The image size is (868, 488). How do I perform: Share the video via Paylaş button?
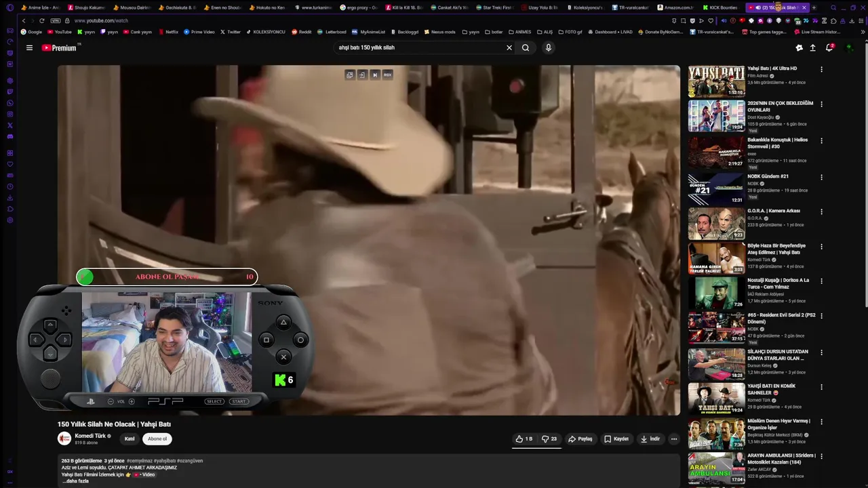[x=580, y=439]
